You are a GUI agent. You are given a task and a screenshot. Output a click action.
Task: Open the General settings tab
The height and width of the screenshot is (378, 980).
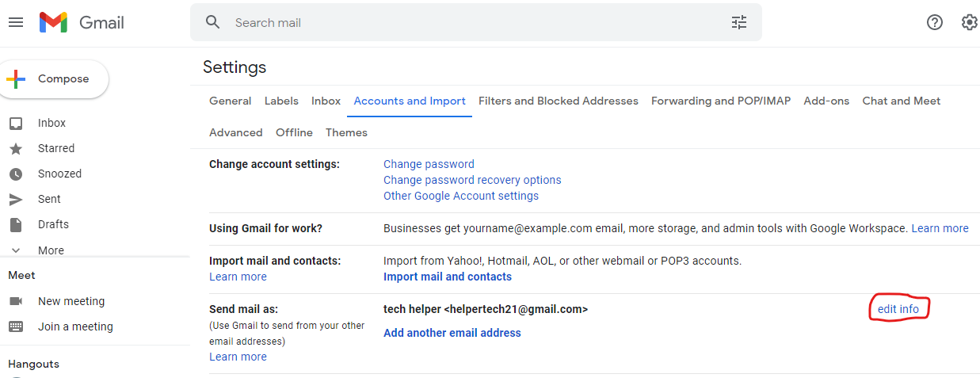pos(230,101)
